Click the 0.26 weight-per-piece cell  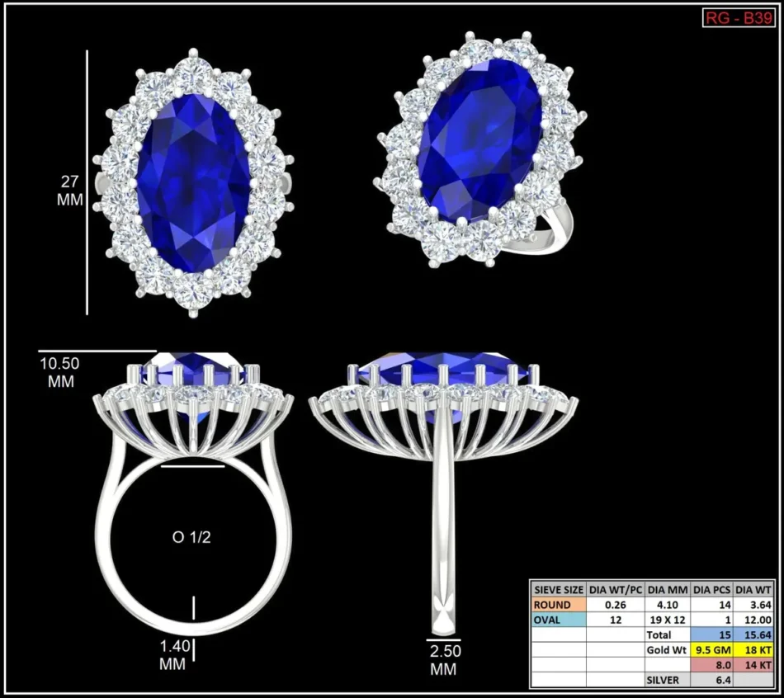[x=616, y=605]
